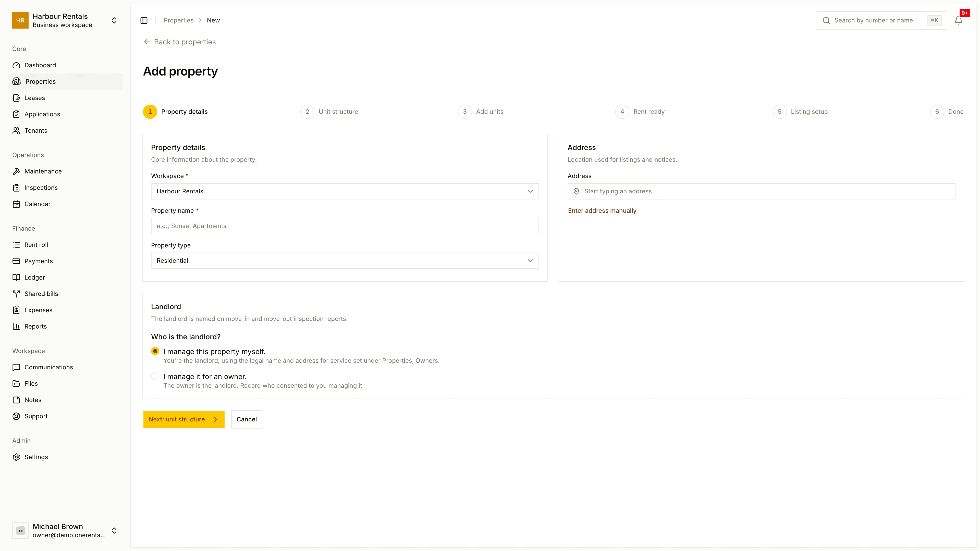
Task: Select Properties in the sidebar
Action: coord(65,82)
